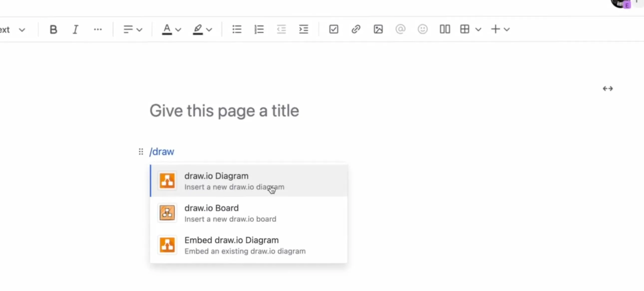Insert a link
This screenshot has height=291, width=644.
coord(355,29)
